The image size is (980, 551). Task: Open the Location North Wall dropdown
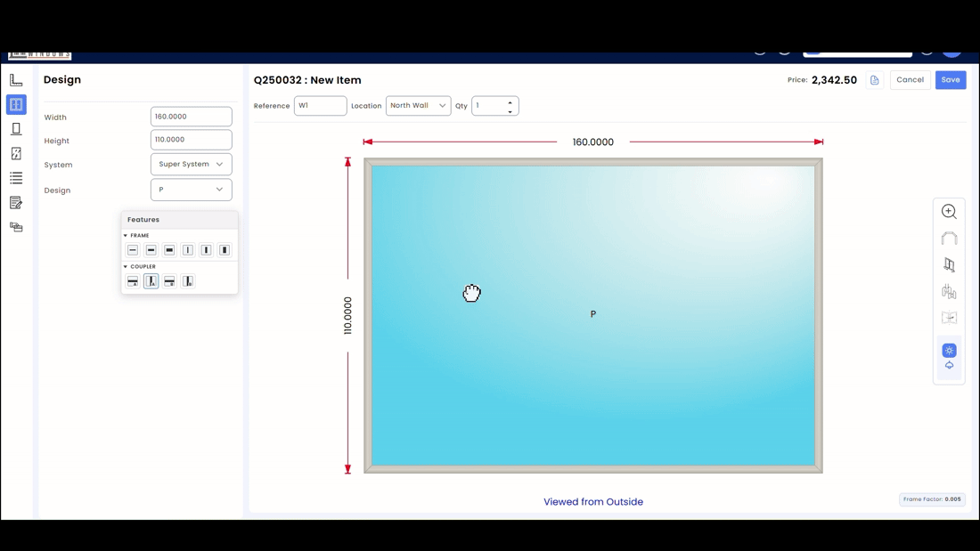418,106
